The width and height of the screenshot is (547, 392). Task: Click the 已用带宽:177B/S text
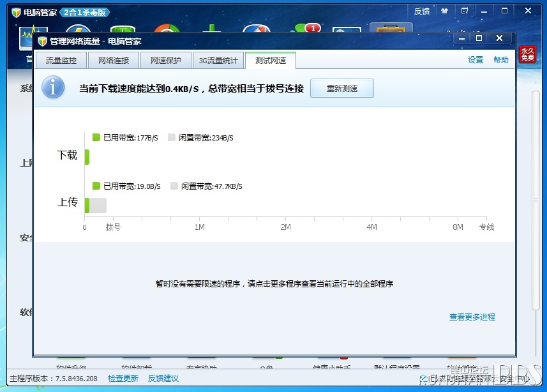(x=131, y=138)
